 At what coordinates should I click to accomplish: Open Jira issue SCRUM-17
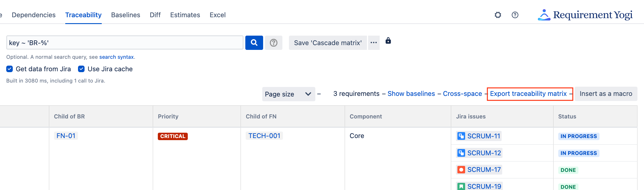tap(484, 170)
